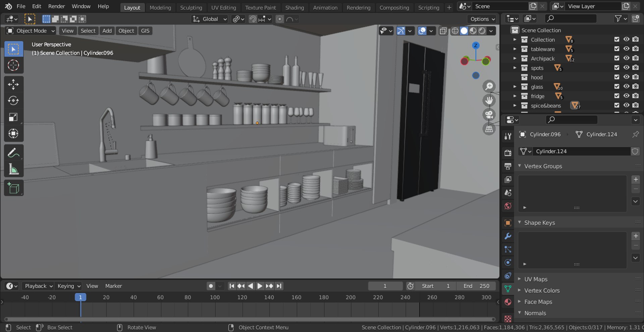The width and height of the screenshot is (644, 332).
Task: Select the Transform tool
Action: (13, 134)
